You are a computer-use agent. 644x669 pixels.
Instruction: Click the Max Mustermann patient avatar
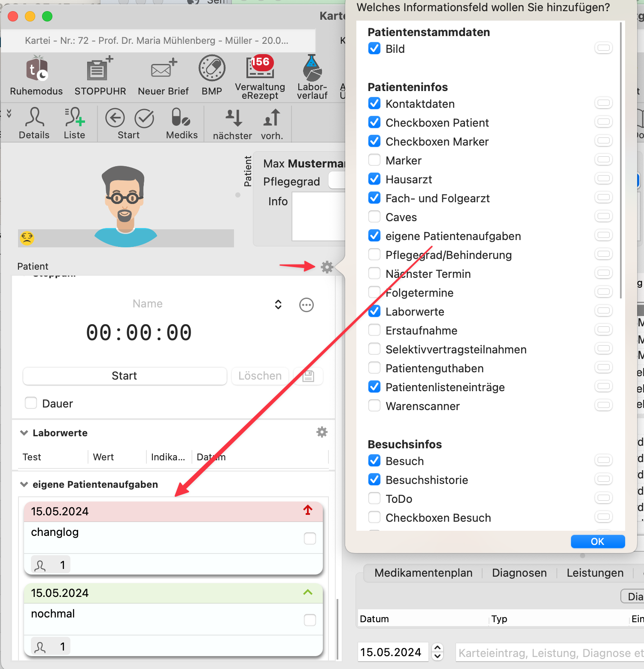coord(125,206)
